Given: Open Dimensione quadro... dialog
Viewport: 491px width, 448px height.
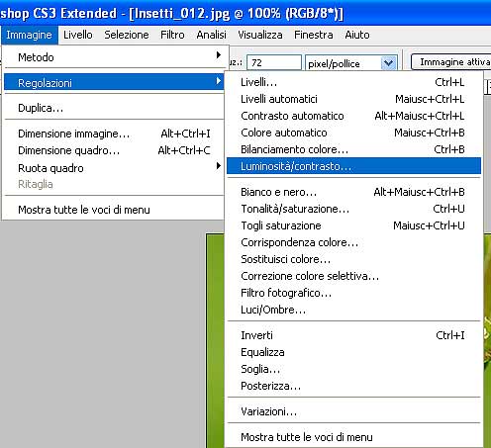Looking at the screenshot, I should coord(114,150).
